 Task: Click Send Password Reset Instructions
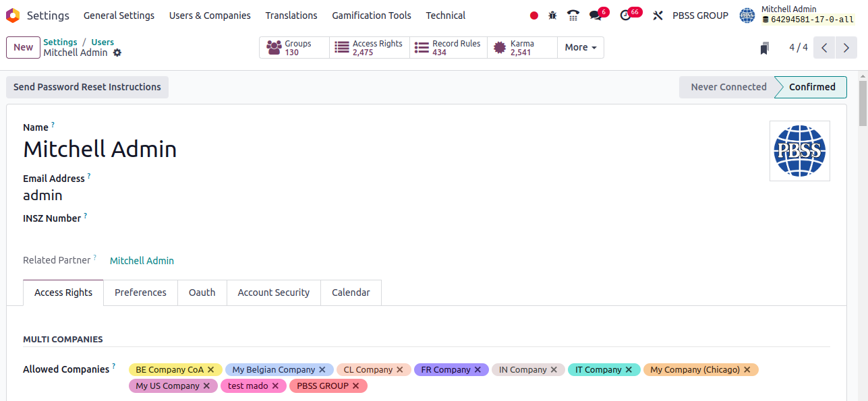pyautogui.click(x=87, y=87)
